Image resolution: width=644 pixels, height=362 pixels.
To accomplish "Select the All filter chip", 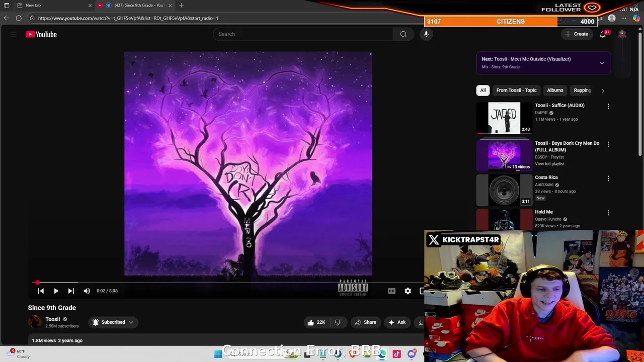I will click(482, 90).
